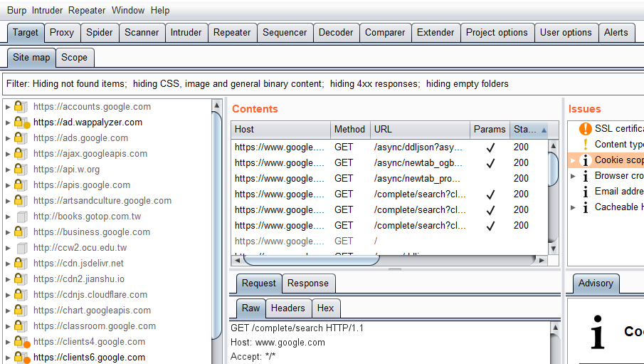This screenshot has height=364, width=644.
Task: Show the Hex view tab
Action: [325, 308]
